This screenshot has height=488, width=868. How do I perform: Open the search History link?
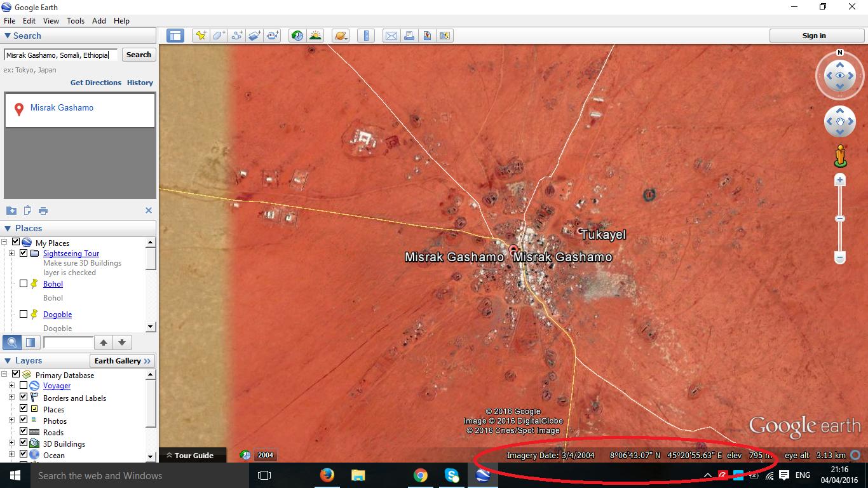click(x=140, y=83)
